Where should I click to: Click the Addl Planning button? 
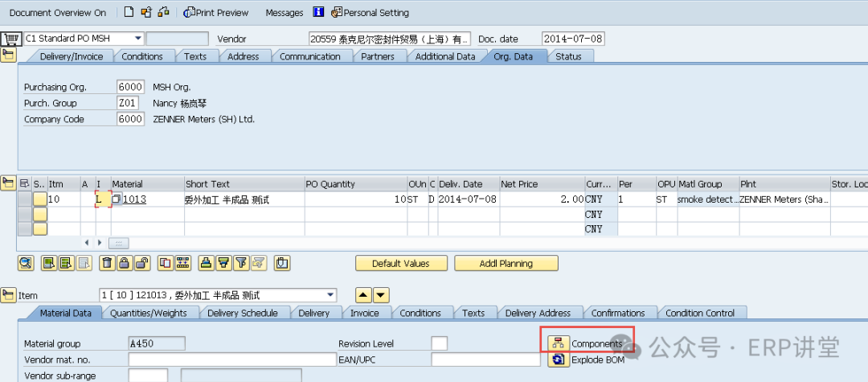[506, 263]
